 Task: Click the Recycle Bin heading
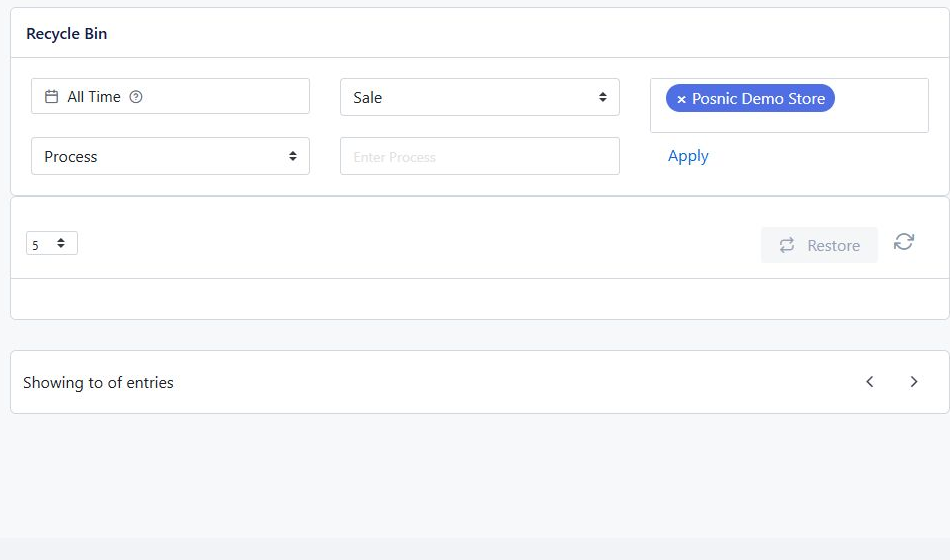point(67,34)
